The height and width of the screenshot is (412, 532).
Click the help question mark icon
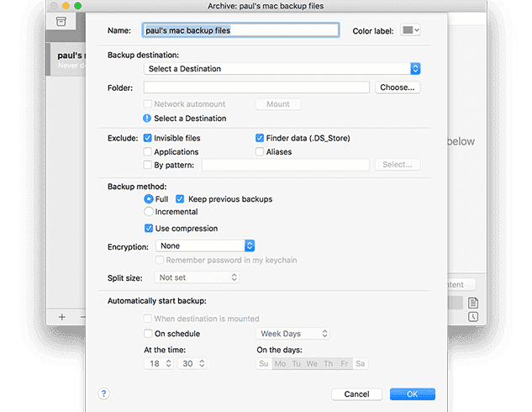pyautogui.click(x=104, y=394)
